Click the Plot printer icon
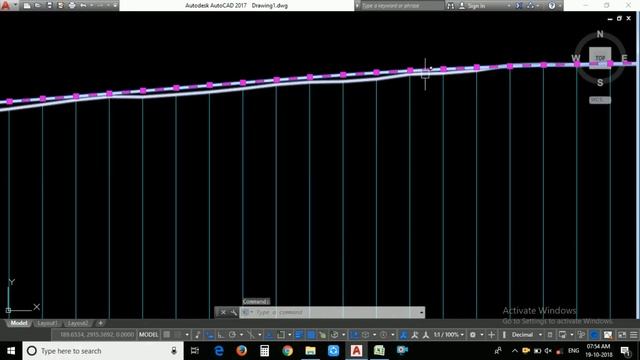Image resolution: width=640 pixels, height=360 pixels. tap(72, 6)
